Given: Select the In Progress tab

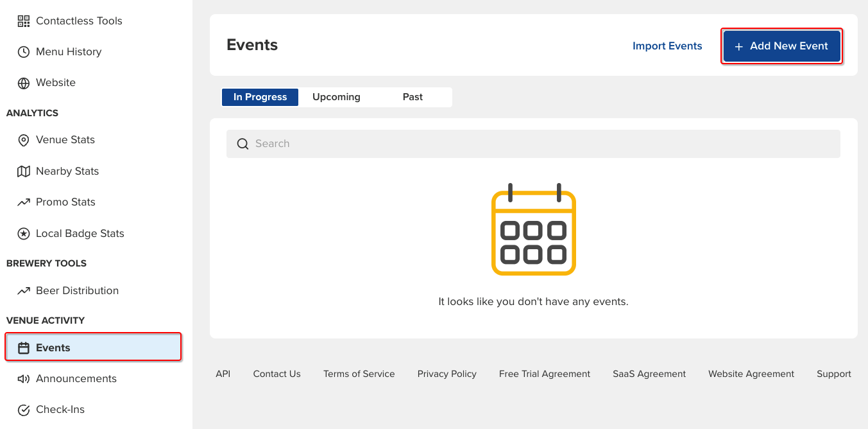Looking at the screenshot, I should coord(260,97).
